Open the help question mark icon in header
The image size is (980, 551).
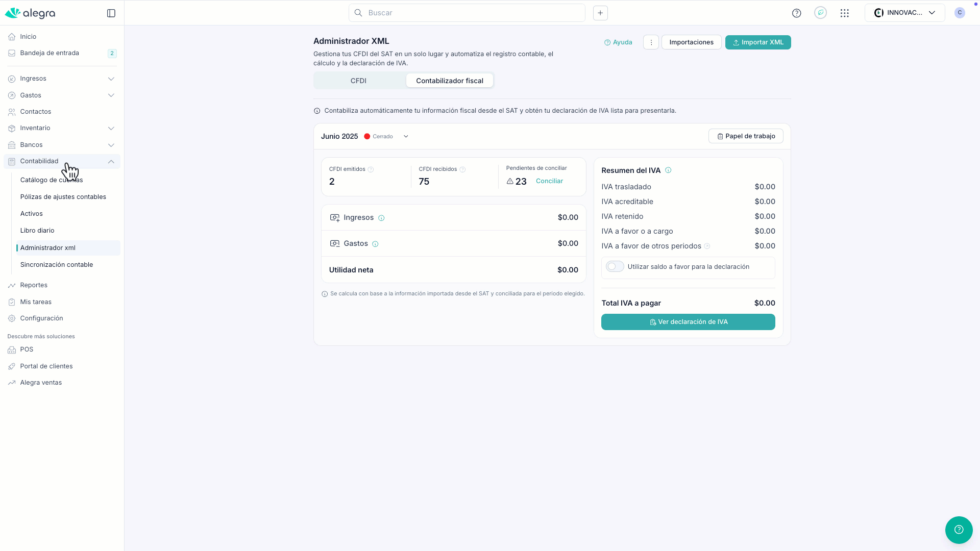(796, 13)
